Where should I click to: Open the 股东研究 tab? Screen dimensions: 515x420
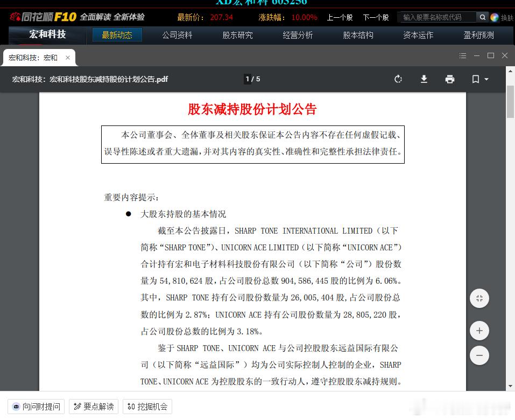(x=237, y=35)
